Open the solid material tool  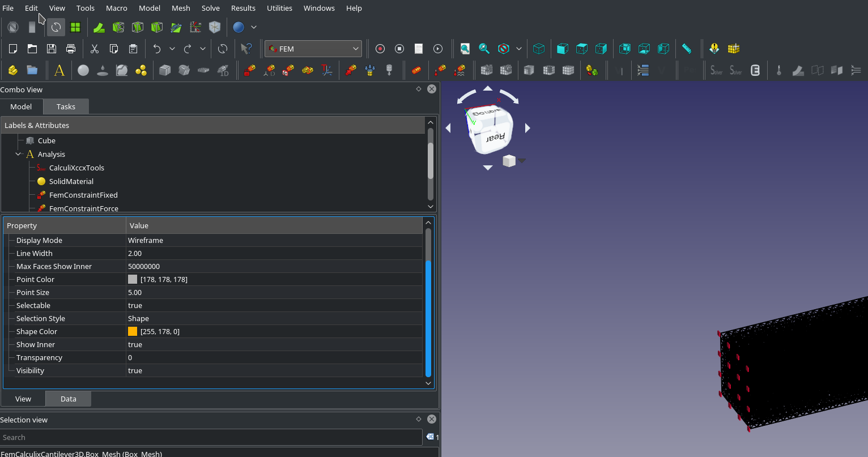point(84,70)
